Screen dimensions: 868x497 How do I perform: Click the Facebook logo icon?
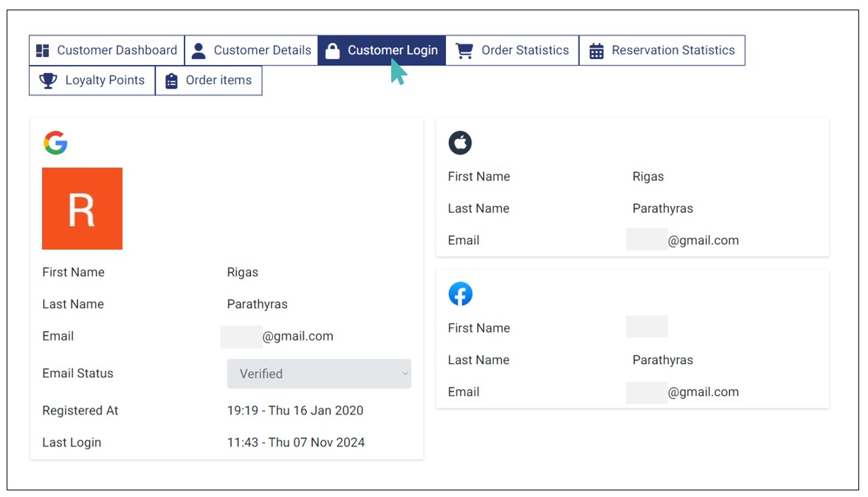(461, 294)
